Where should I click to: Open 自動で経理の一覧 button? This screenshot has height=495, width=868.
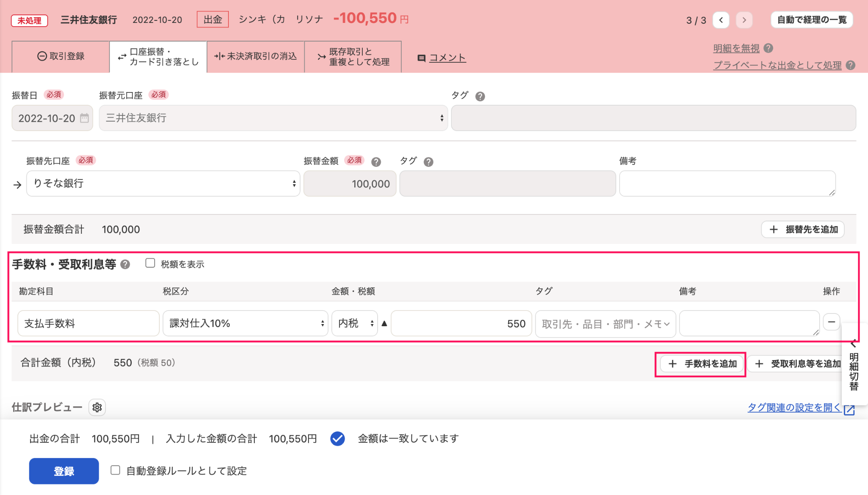pyautogui.click(x=812, y=20)
